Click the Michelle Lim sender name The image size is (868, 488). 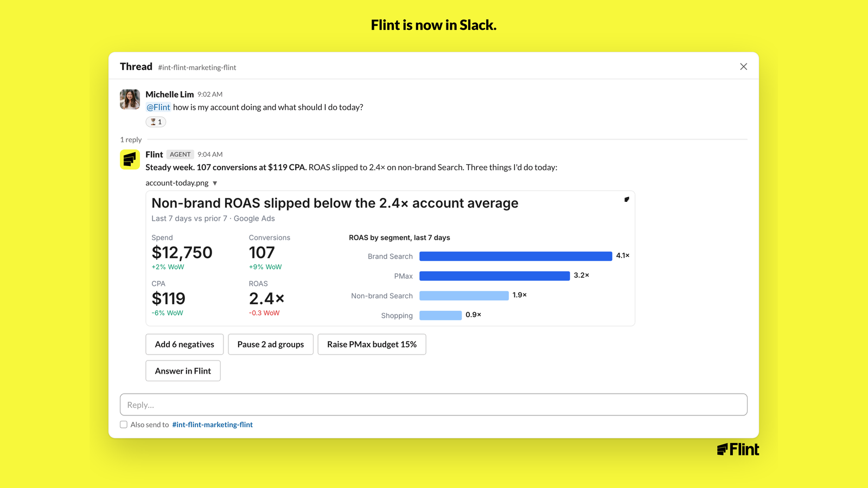(169, 94)
